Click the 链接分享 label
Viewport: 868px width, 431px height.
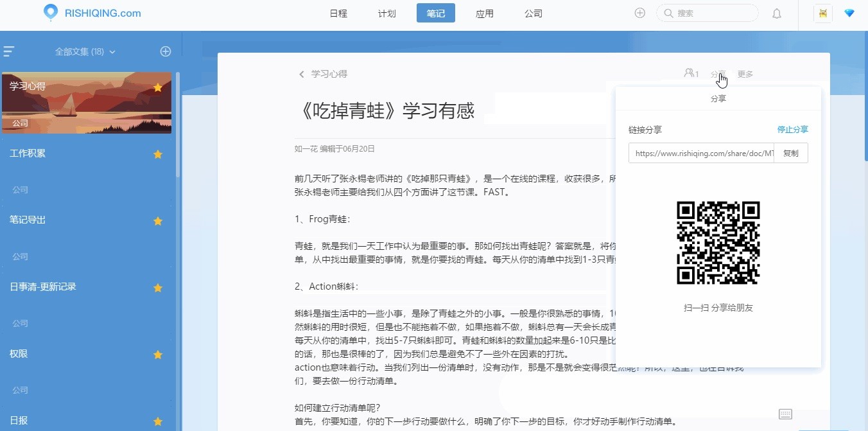coord(645,130)
